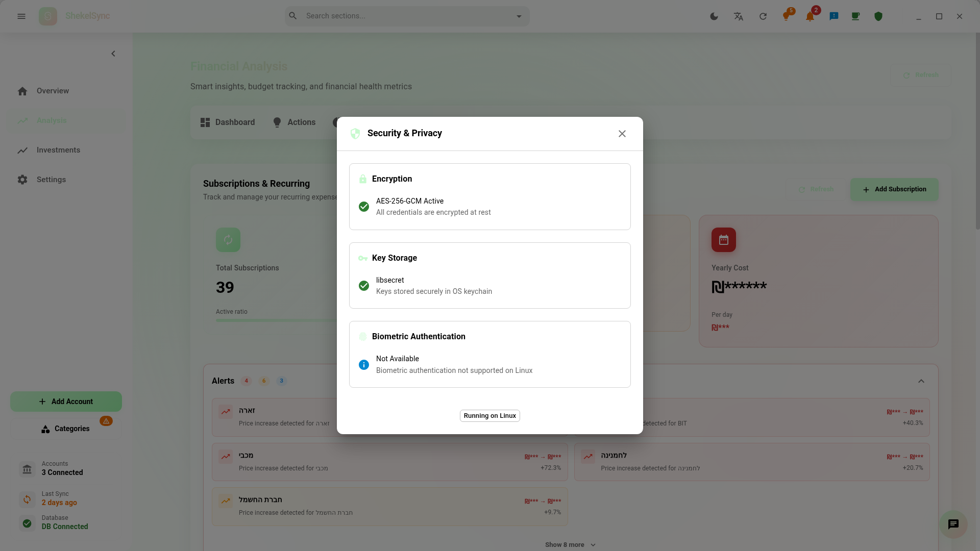Click the Add Subscription button

tap(894, 189)
